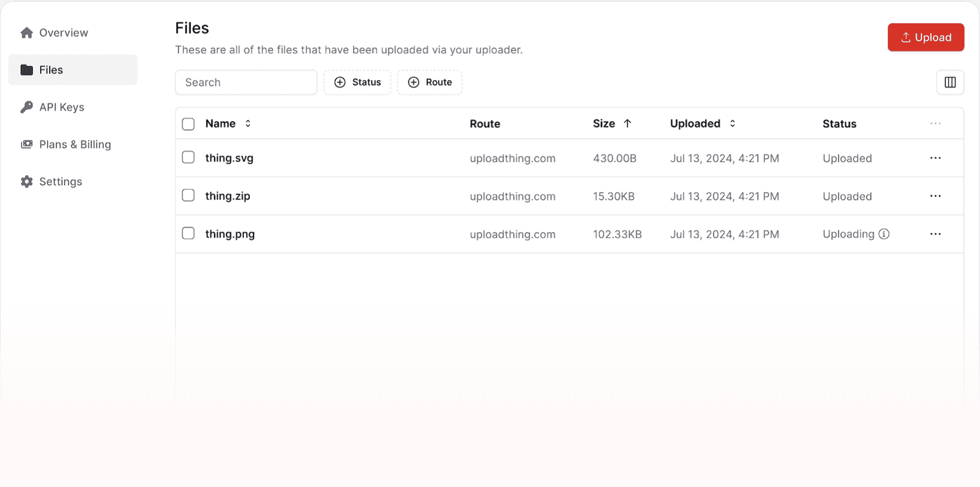This screenshot has height=487, width=980.
Task: Select the thing.svg file checkbox
Action: pyautogui.click(x=188, y=157)
